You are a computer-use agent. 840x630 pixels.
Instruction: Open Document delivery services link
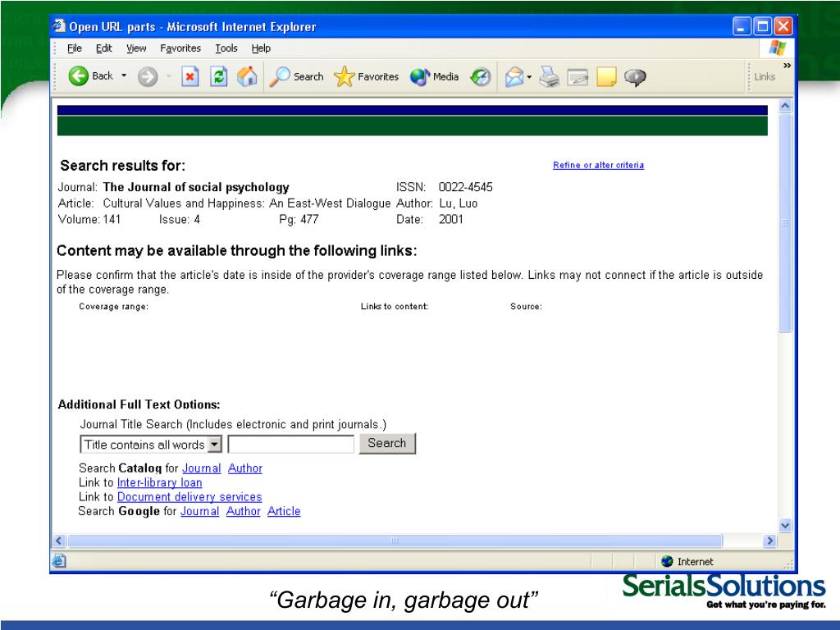coord(189,497)
